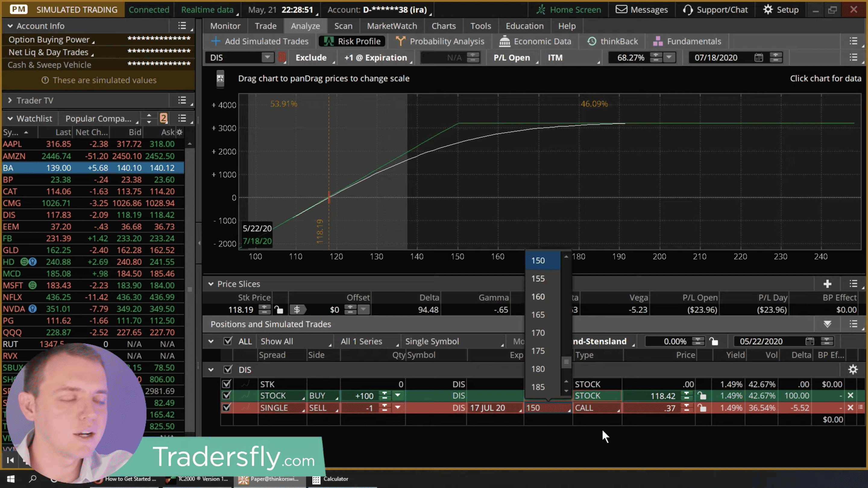Collapse the Price Slices section
Image resolution: width=868 pixels, height=488 pixels.
click(x=211, y=284)
